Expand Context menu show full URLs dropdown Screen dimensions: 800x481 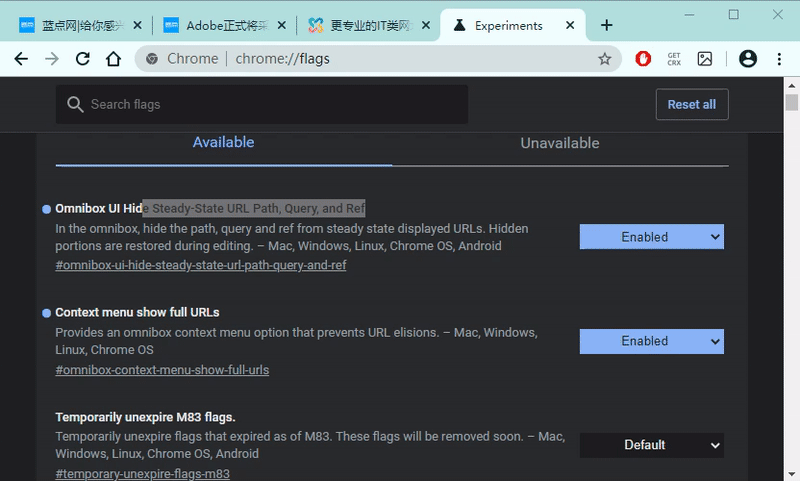click(651, 341)
